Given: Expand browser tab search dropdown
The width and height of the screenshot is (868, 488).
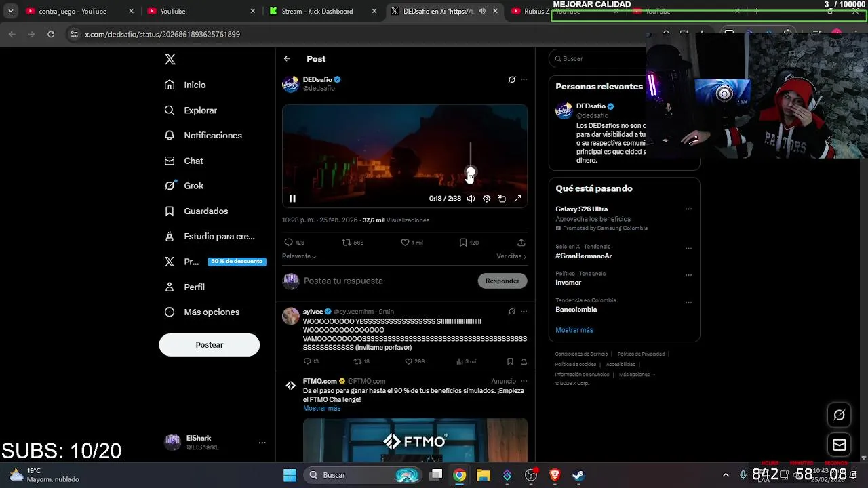Looking at the screenshot, I should point(10,11).
